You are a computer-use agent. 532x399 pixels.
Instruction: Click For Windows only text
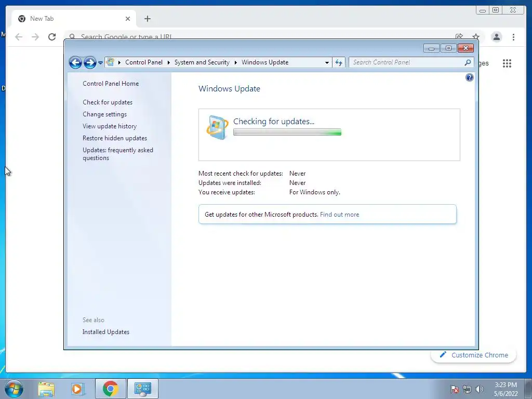pos(314,192)
